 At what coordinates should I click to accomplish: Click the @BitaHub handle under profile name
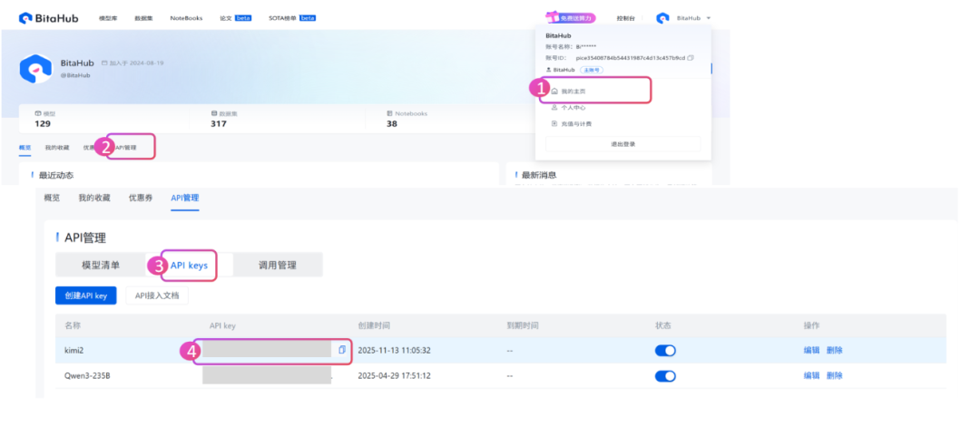click(75, 75)
